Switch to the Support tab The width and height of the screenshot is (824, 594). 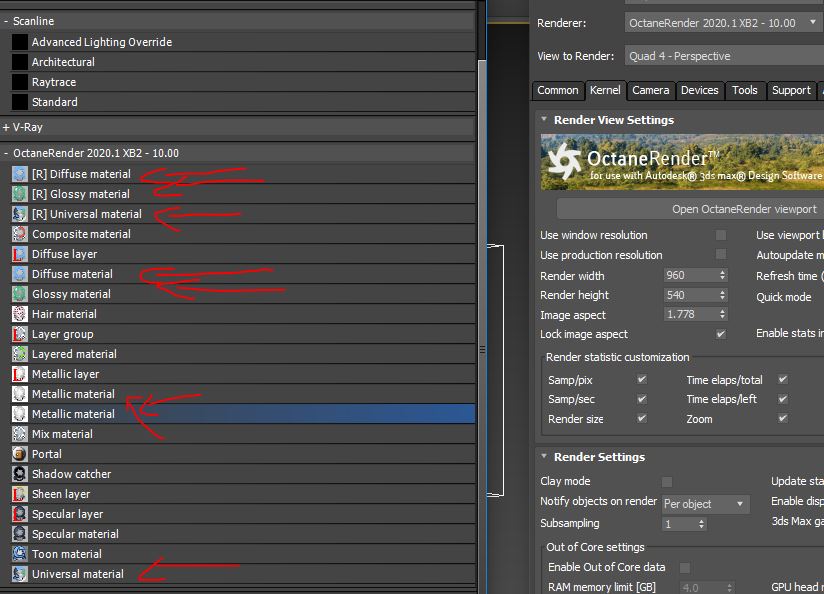coord(791,90)
